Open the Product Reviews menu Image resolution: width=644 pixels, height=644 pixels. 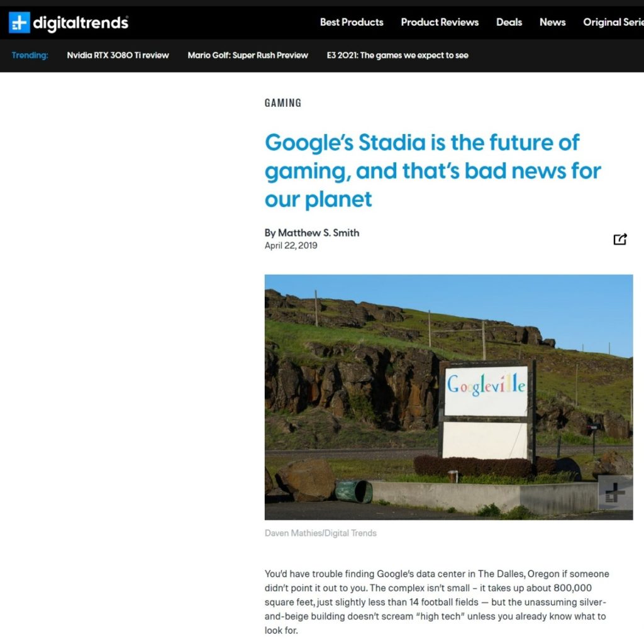[440, 22]
